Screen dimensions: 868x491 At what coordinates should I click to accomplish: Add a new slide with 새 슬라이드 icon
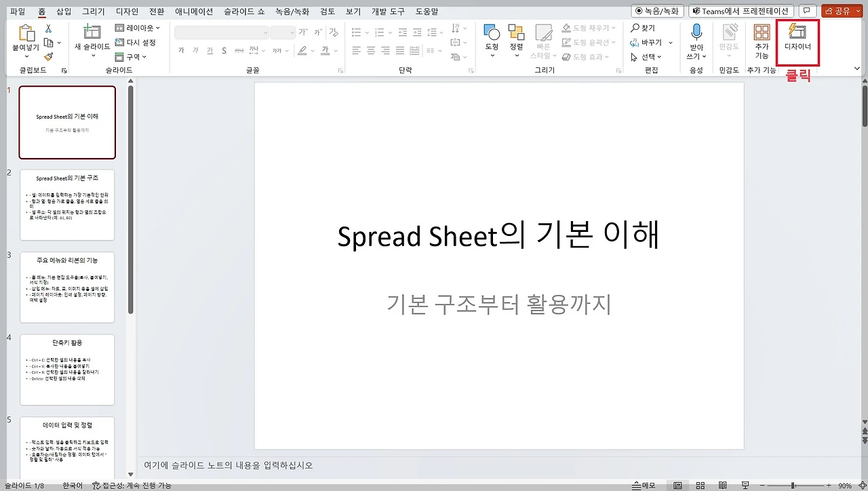pyautogui.click(x=92, y=32)
